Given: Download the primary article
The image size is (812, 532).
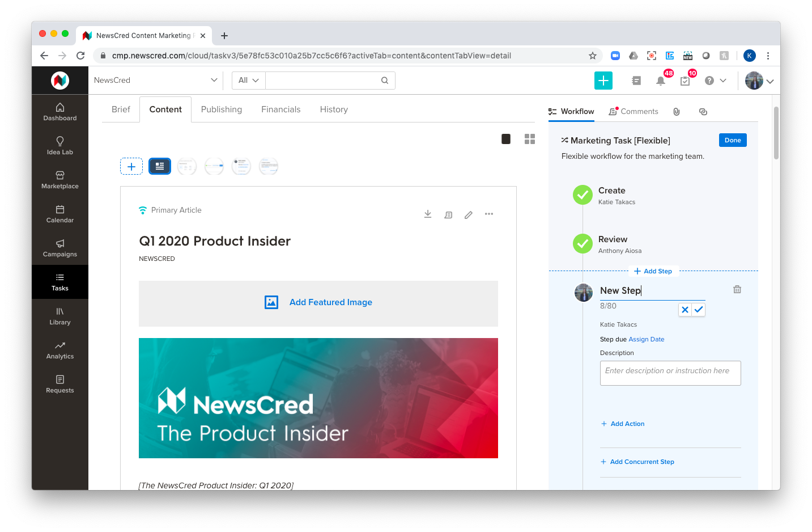Looking at the screenshot, I should coord(428,214).
